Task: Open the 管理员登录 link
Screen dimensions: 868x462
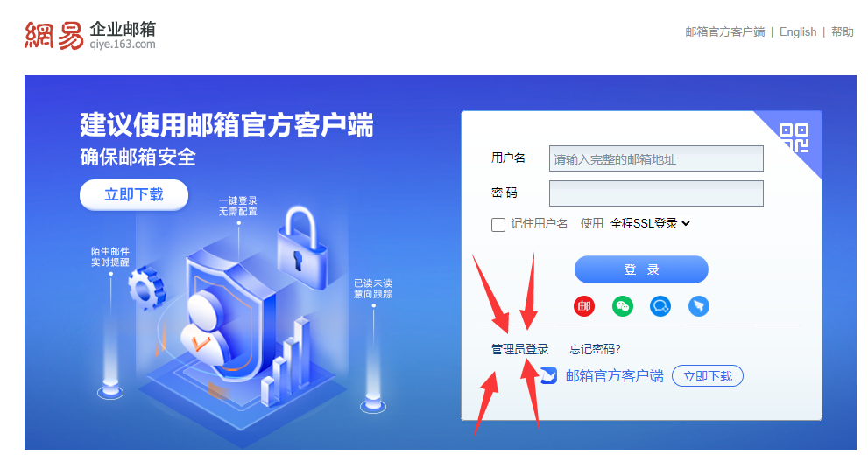Action: coord(519,349)
